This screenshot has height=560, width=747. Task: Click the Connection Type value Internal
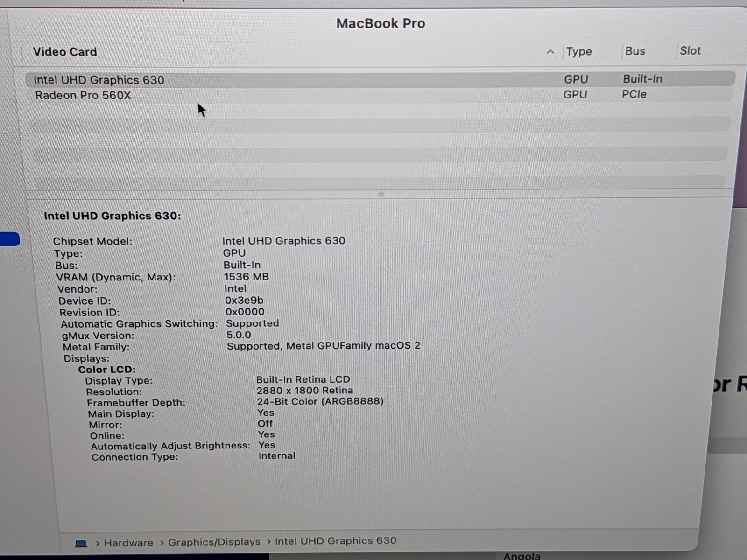pos(277,455)
